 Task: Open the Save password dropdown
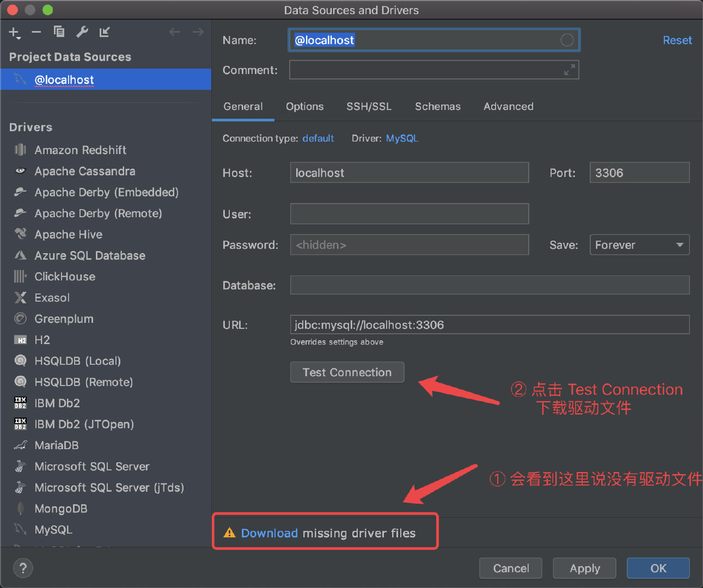click(639, 244)
